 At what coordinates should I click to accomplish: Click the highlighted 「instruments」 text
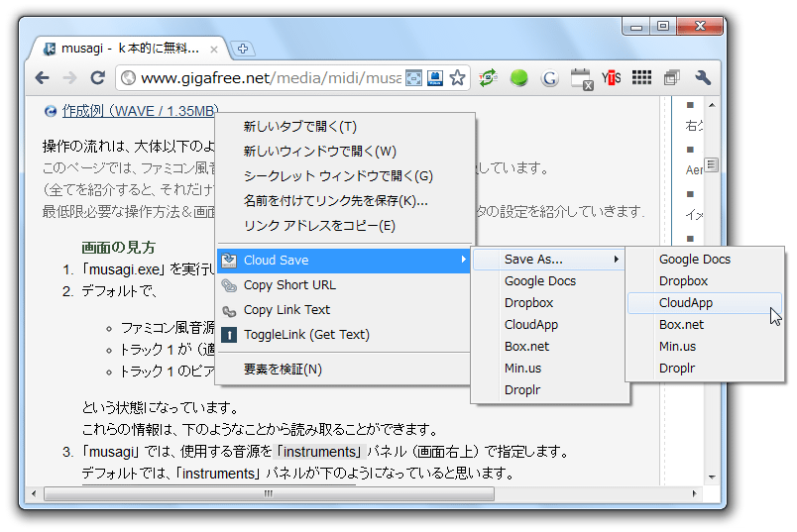pyautogui.click(x=320, y=452)
